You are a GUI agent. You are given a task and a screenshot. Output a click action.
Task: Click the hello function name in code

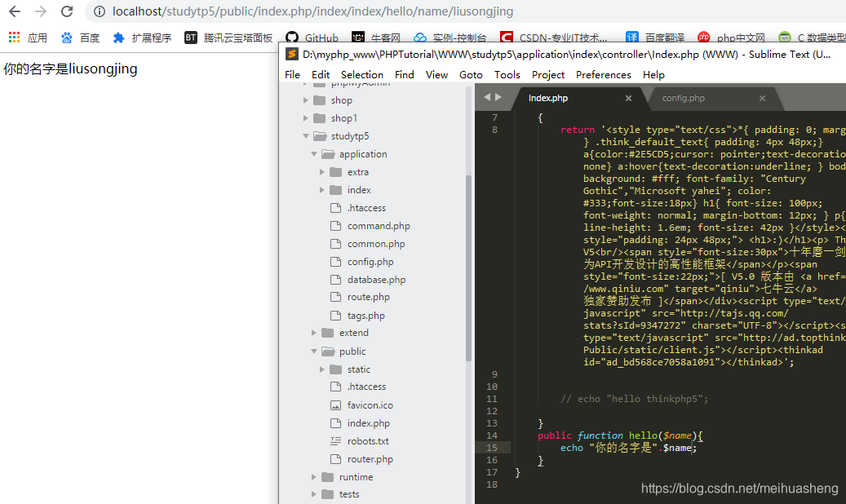tap(643, 435)
